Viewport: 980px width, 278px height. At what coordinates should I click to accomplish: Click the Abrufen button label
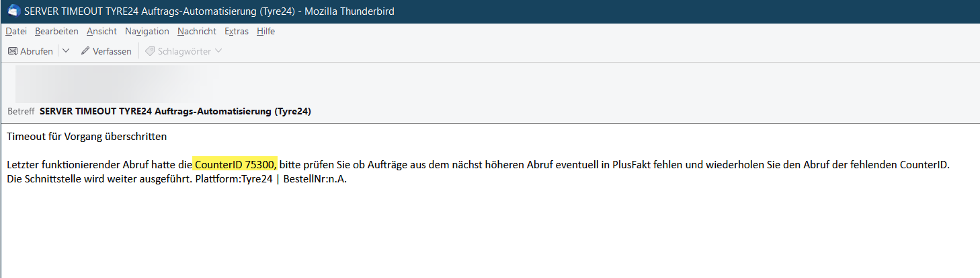click(36, 51)
